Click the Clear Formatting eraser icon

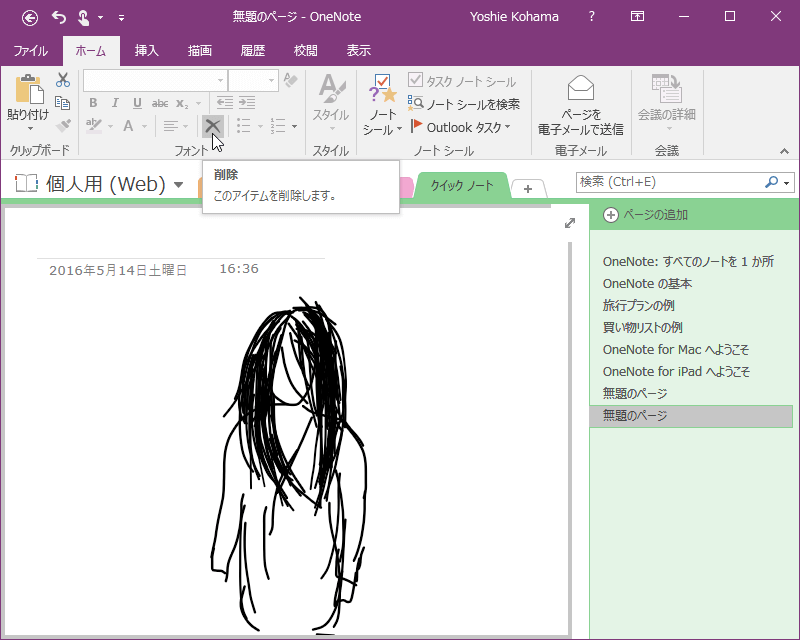[290, 80]
